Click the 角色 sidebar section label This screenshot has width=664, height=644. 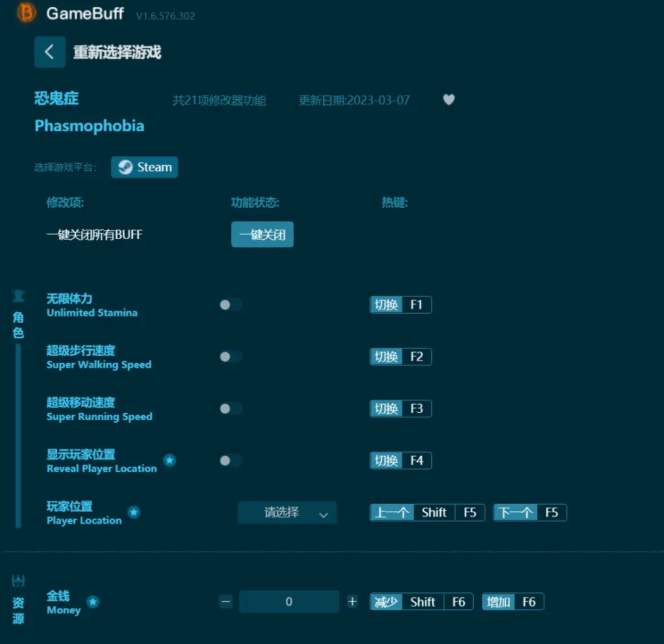click(18, 326)
